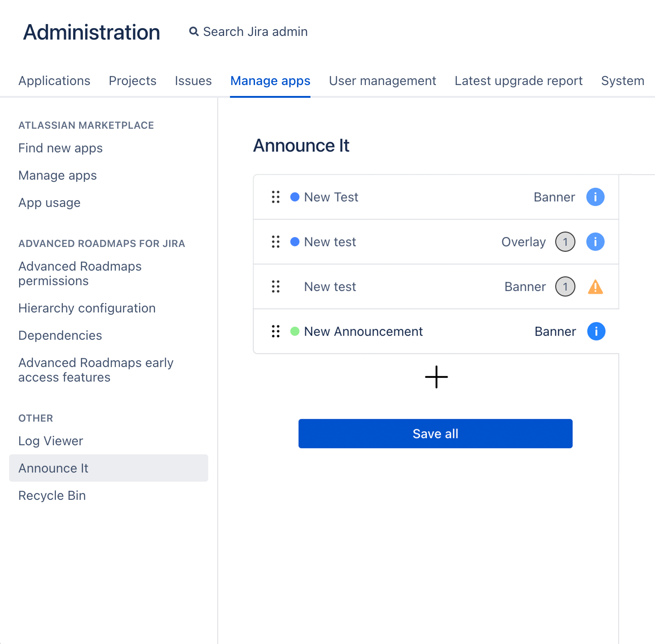Screen dimensions: 655x644
Task: Click the search magnifier icon
Action: click(x=194, y=32)
